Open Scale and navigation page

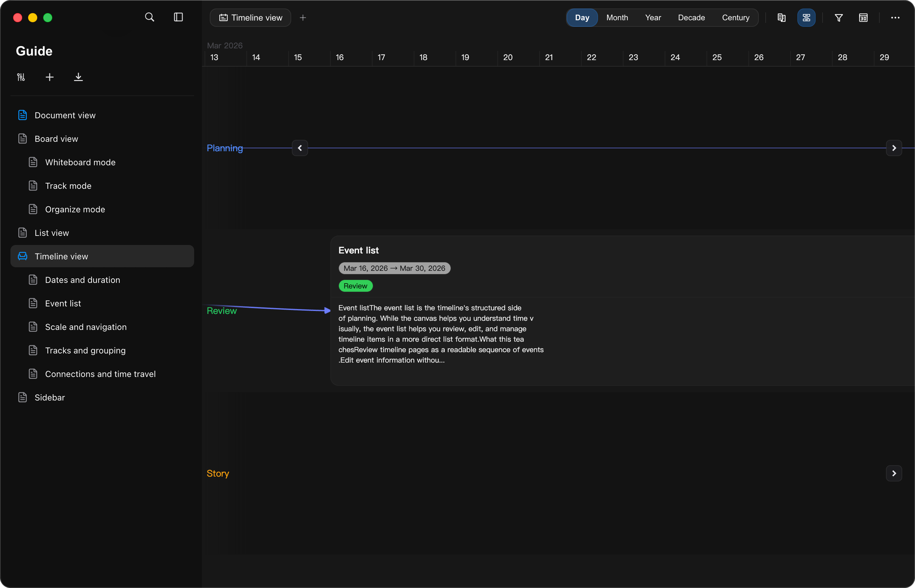(102, 327)
